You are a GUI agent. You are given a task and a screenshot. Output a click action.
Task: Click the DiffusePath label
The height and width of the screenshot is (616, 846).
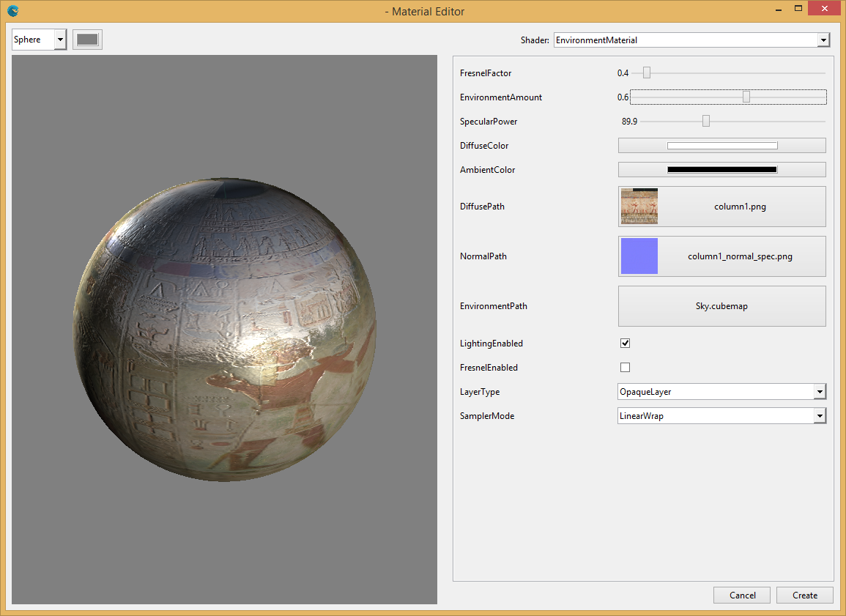(x=482, y=207)
